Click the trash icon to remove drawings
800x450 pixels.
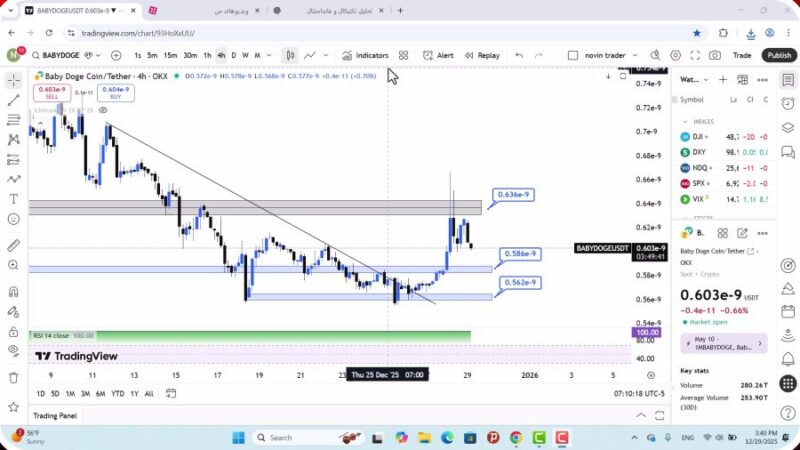pos(13,377)
